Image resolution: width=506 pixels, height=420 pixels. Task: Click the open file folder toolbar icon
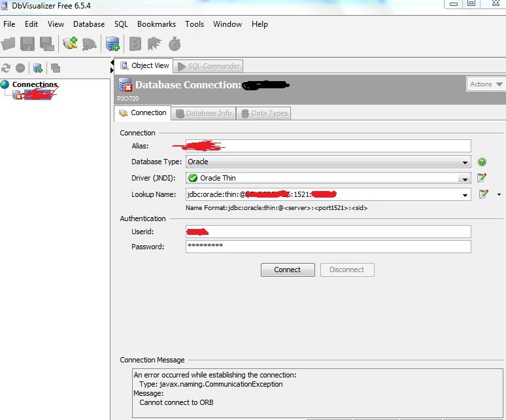tap(8, 44)
